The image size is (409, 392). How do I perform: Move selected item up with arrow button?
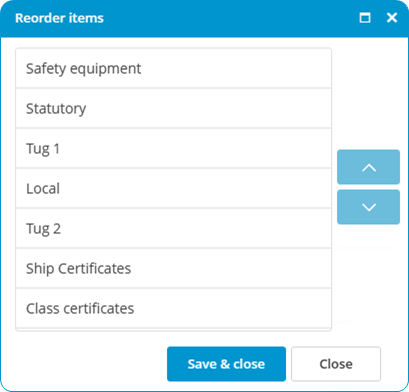point(368,167)
